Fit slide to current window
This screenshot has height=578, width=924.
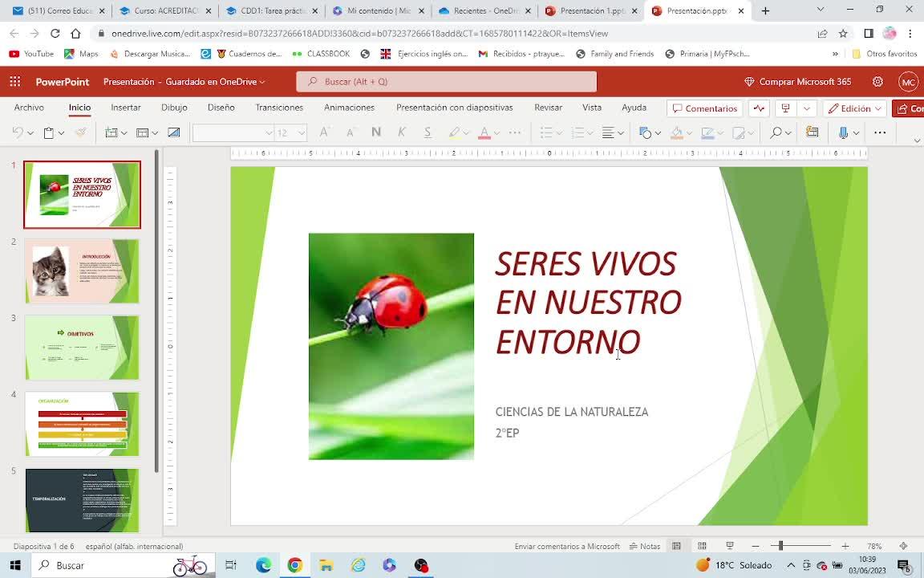click(903, 546)
